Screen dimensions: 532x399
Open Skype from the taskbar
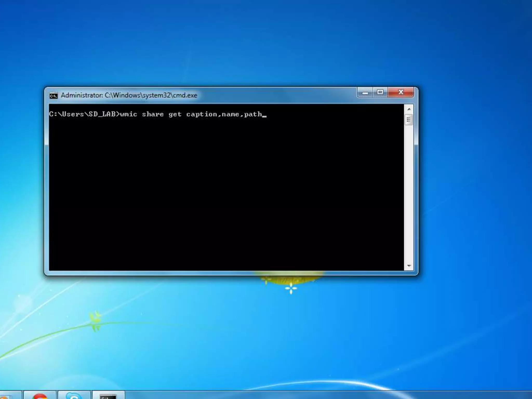(74, 395)
